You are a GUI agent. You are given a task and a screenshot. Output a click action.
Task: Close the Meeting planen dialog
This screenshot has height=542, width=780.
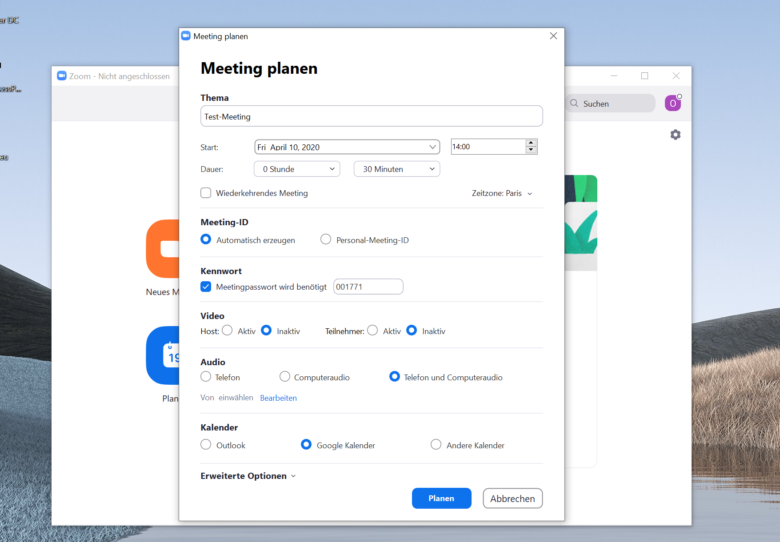[553, 36]
